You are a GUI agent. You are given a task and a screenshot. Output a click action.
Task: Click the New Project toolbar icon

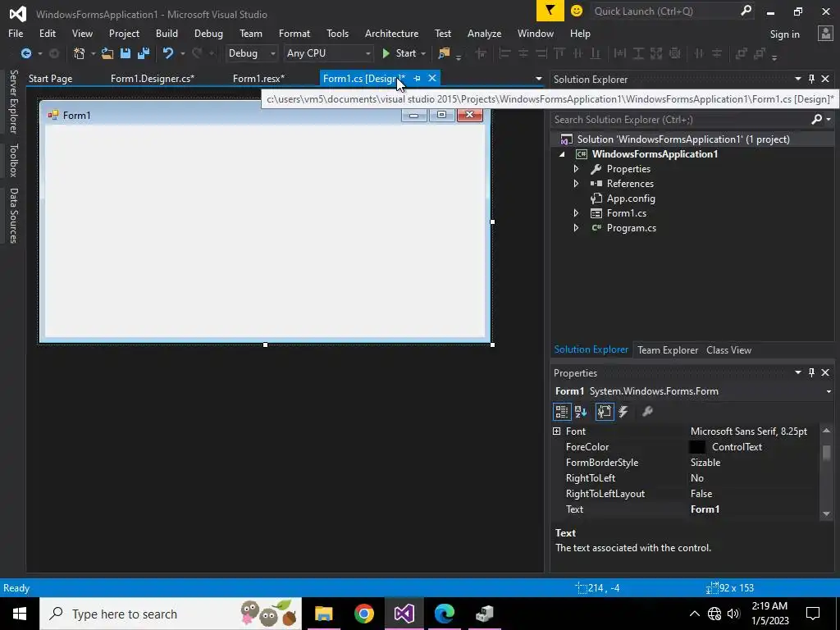(79, 53)
